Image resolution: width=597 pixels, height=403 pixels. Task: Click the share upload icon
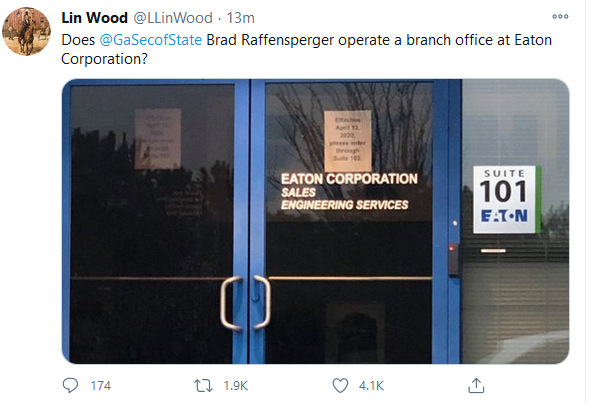coord(476,385)
